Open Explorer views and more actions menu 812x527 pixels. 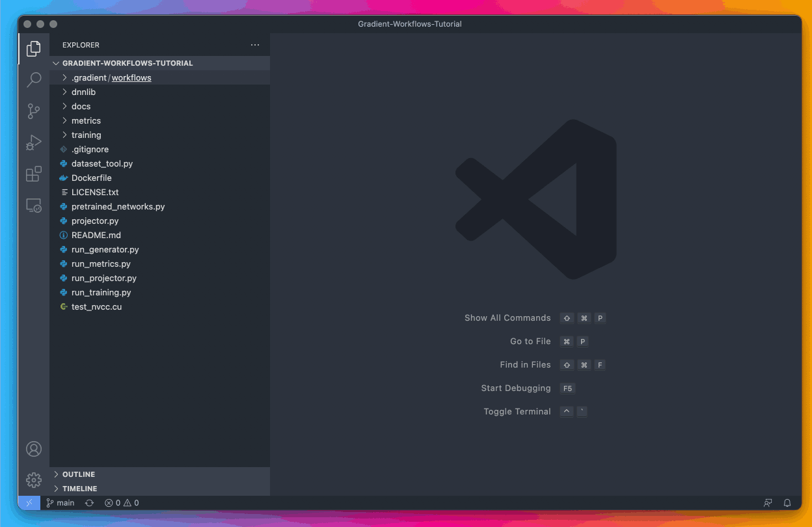[x=255, y=45]
